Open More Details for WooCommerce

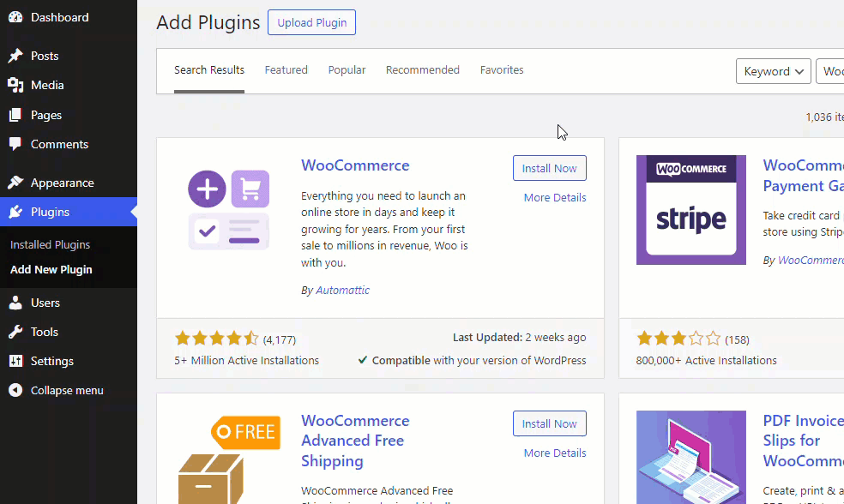pyautogui.click(x=555, y=197)
